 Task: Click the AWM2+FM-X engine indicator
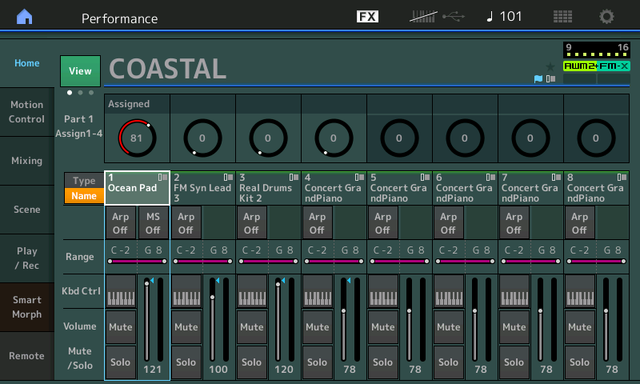[x=596, y=66]
